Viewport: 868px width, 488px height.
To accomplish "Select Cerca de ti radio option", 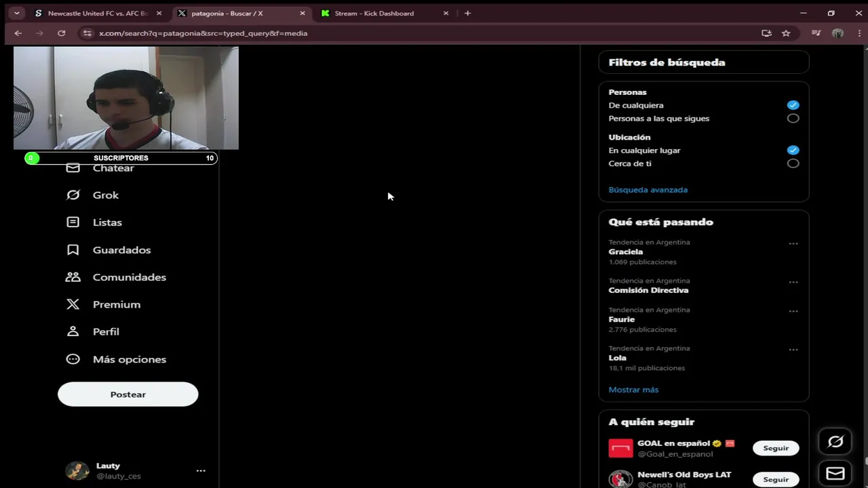I will coord(793,163).
